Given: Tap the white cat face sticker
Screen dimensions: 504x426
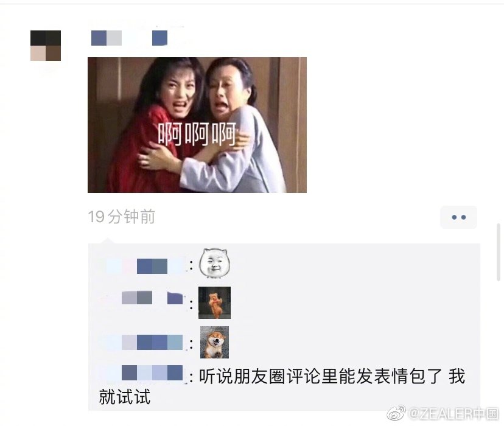Looking at the screenshot, I should [x=214, y=263].
